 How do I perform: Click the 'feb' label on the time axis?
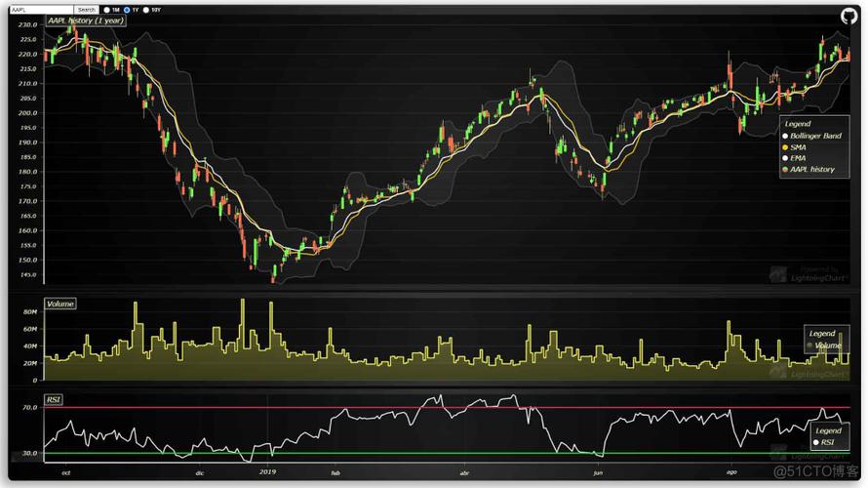pyautogui.click(x=335, y=473)
